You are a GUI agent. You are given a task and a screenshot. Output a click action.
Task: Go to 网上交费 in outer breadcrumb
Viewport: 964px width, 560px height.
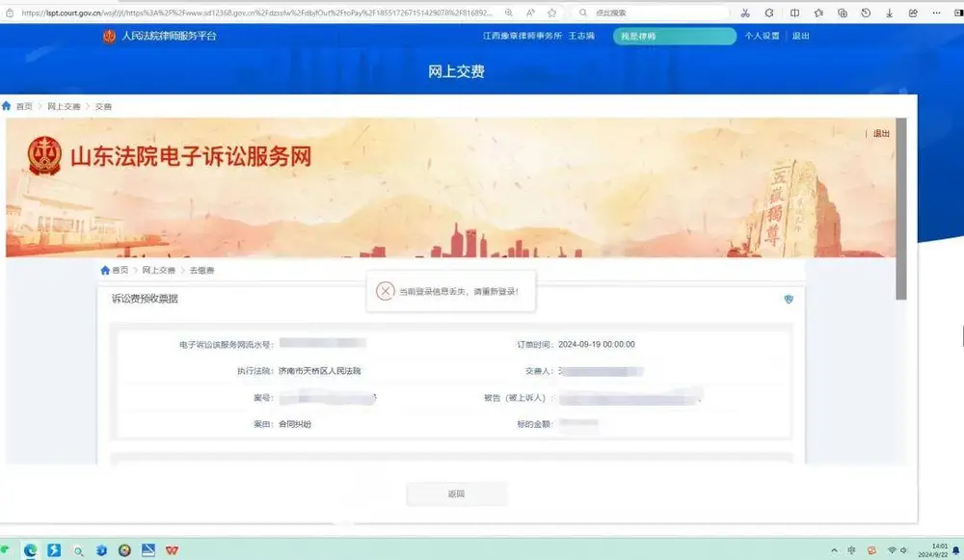click(64, 106)
